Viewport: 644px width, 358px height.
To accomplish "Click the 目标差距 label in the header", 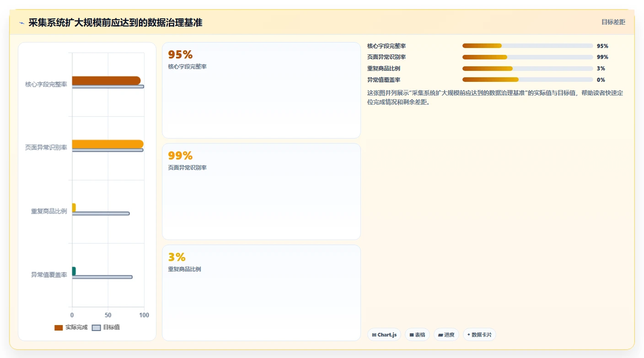I will 613,22.
